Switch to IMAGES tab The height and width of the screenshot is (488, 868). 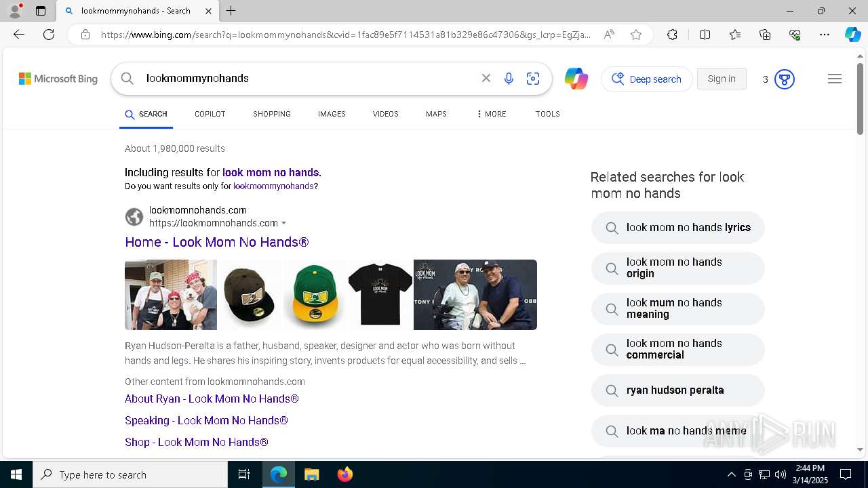coord(332,114)
